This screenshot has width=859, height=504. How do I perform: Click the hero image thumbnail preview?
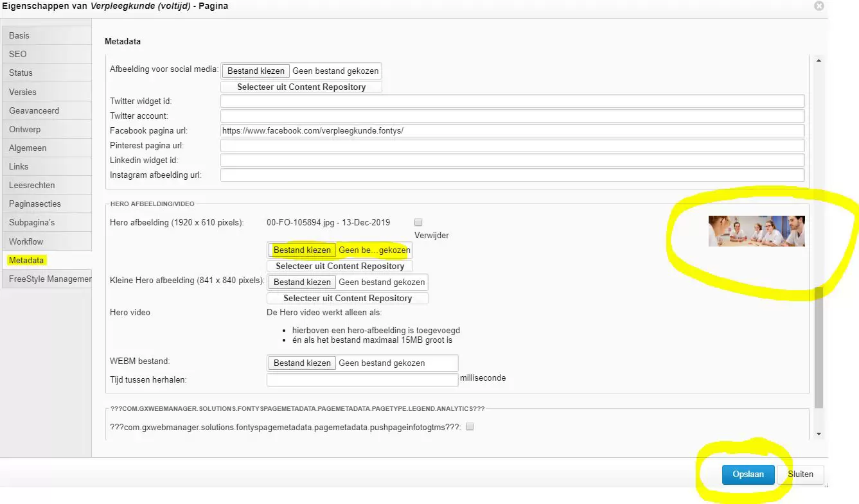click(x=756, y=230)
